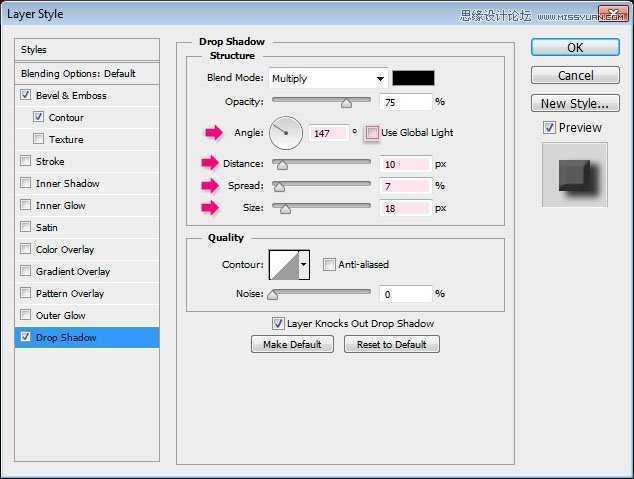Click the angle dial control

286,133
